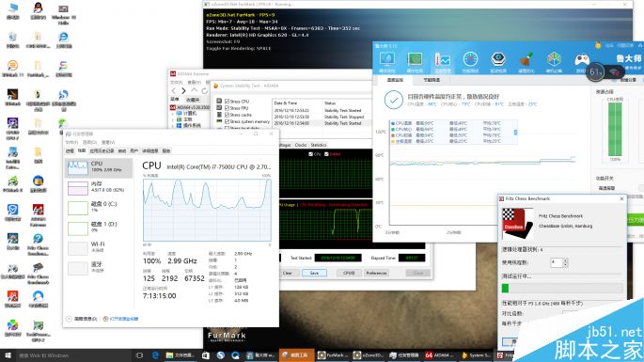
Task: Select the thermometer temperature management icon in Lu Dashi
Action: coord(443,60)
